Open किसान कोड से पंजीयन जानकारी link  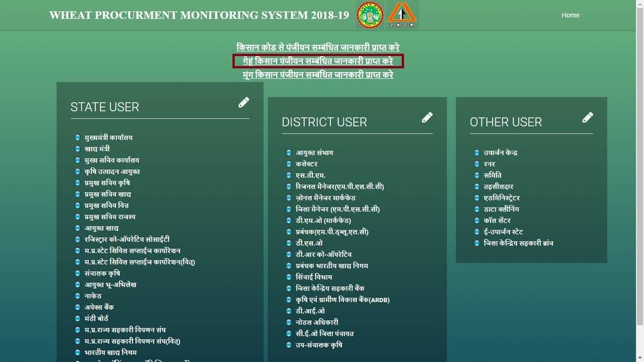pyautogui.click(x=317, y=47)
